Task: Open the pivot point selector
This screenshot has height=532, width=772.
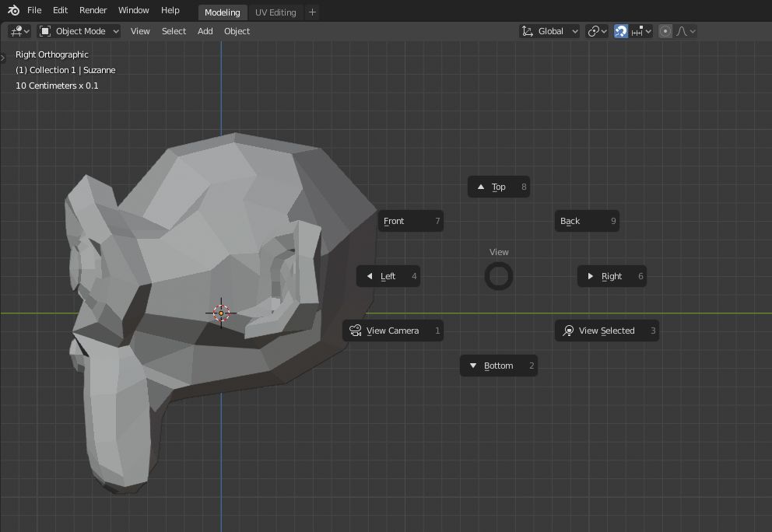Action: [x=597, y=31]
